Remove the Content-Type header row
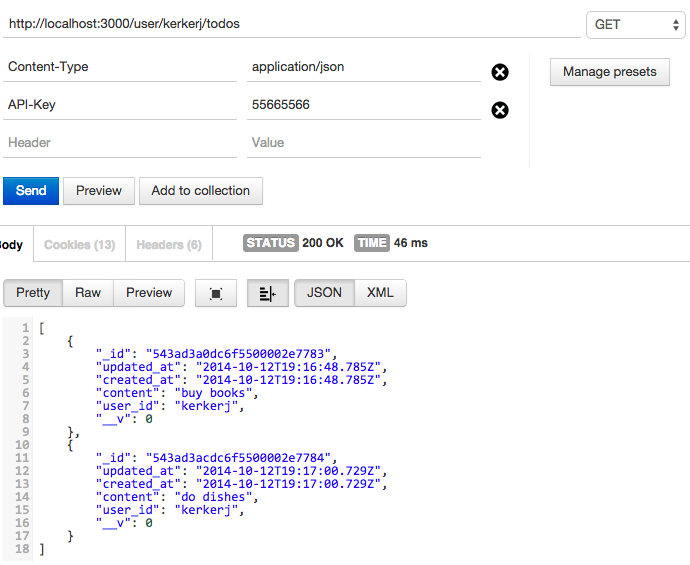Screen dimensions: 690x565 [x=500, y=72]
